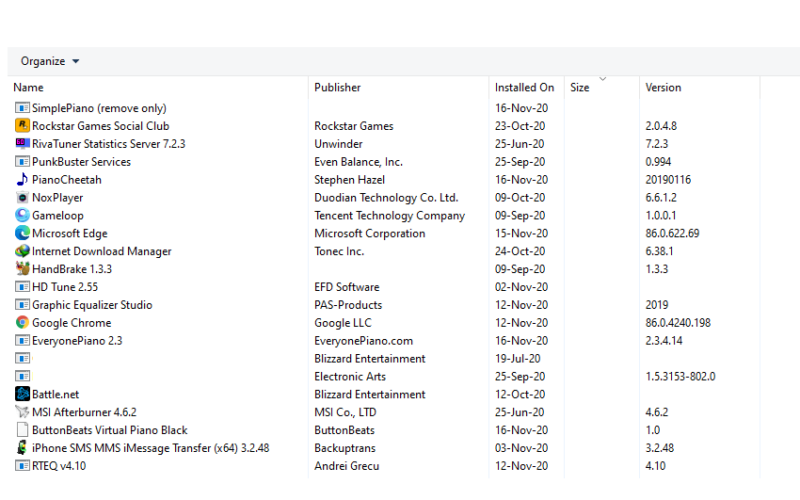Image resolution: width=800 pixels, height=500 pixels.
Task: Select the unnamed Blizzard Entertainment 19-Jul-20 entry icon
Action: coord(22,358)
